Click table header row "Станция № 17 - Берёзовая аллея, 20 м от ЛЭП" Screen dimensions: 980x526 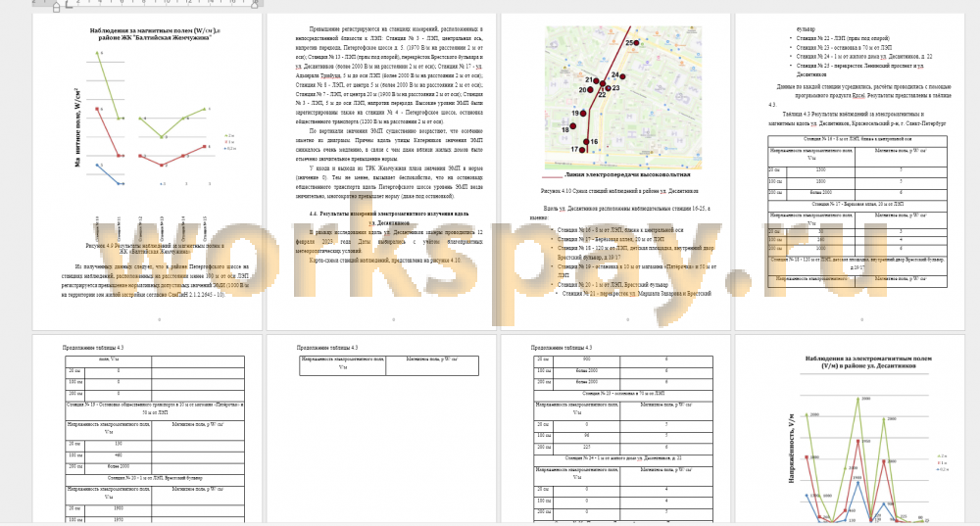857,205
